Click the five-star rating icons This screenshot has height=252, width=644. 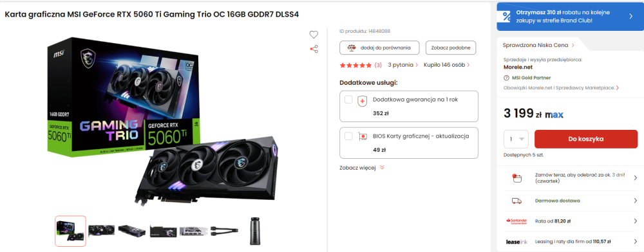(x=355, y=65)
